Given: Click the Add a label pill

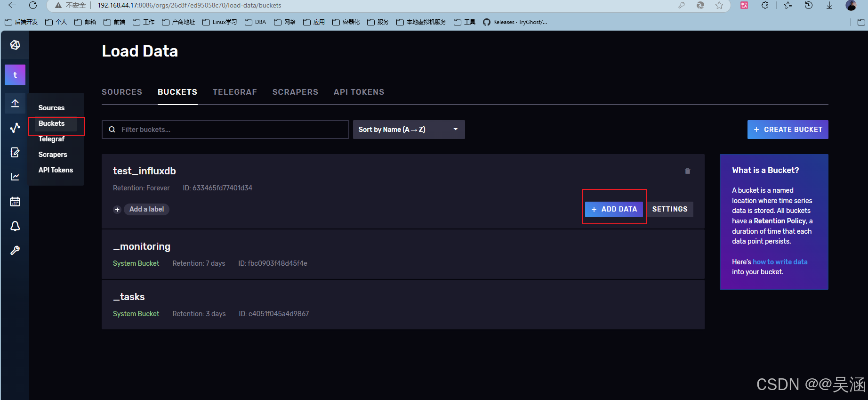Looking at the screenshot, I should (146, 209).
